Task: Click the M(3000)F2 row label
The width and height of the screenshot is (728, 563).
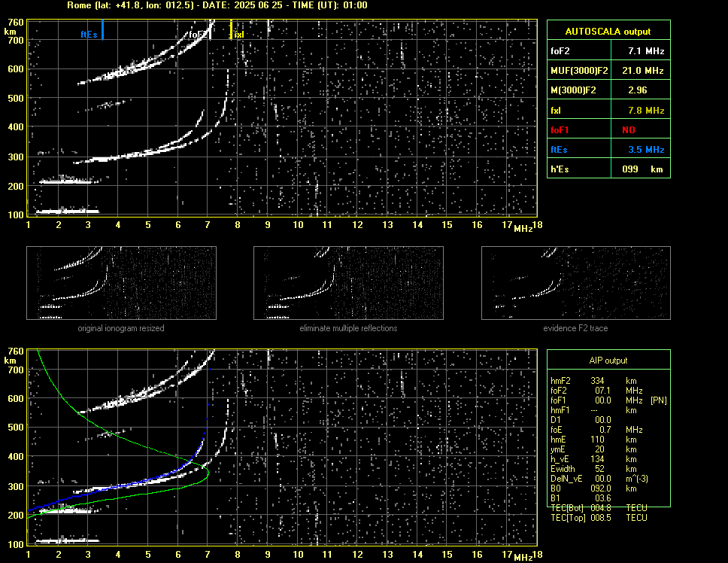Action: 573,90
